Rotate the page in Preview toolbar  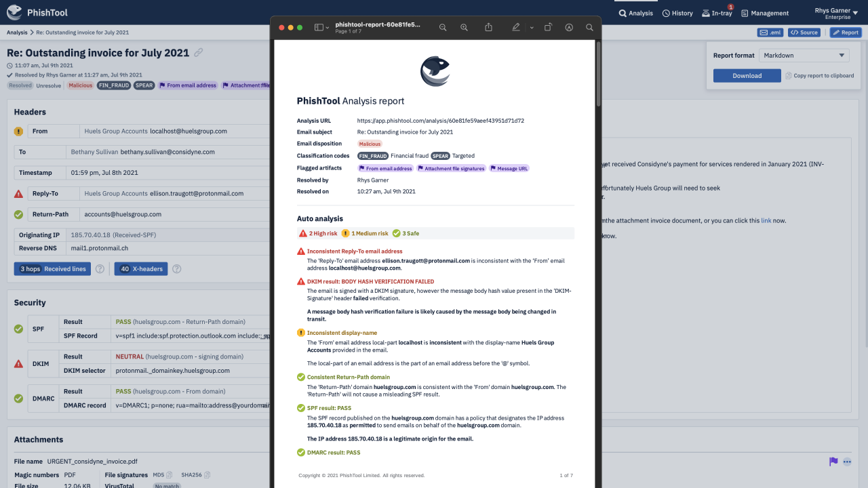pyautogui.click(x=548, y=28)
